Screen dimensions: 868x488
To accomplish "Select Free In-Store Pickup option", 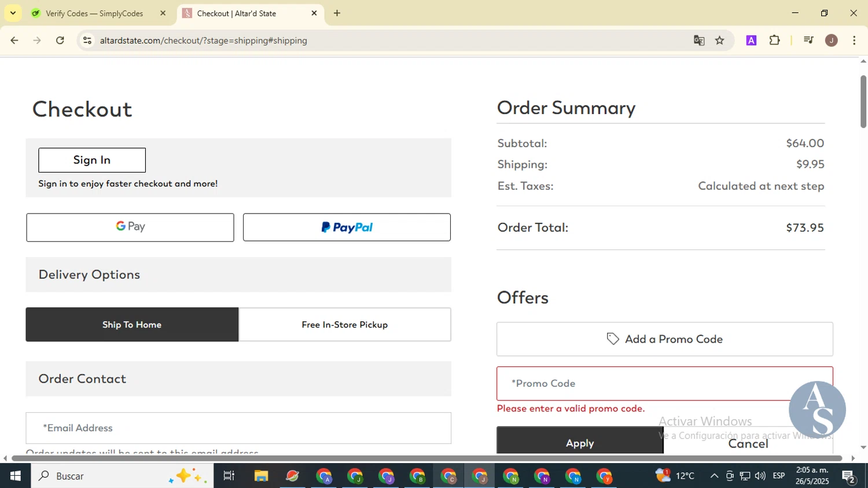I will click(x=345, y=325).
